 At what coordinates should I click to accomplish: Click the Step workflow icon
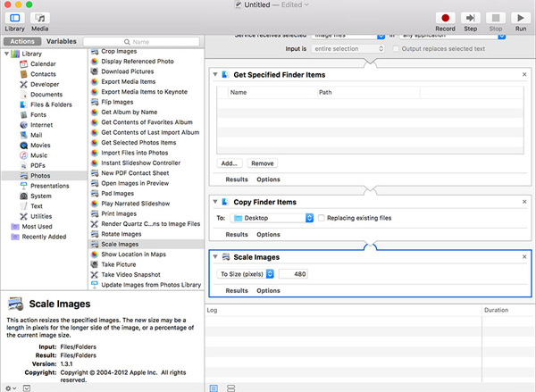click(x=471, y=18)
